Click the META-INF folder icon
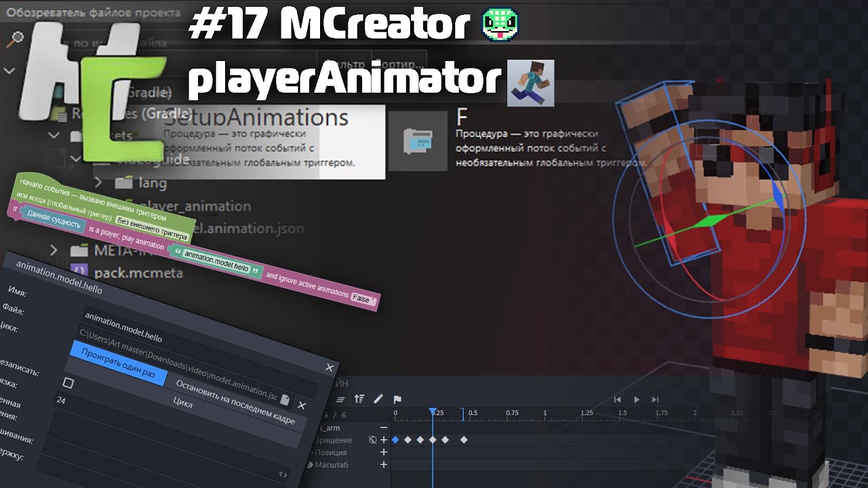The height and width of the screenshot is (488, 868). pyautogui.click(x=79, y=251)
